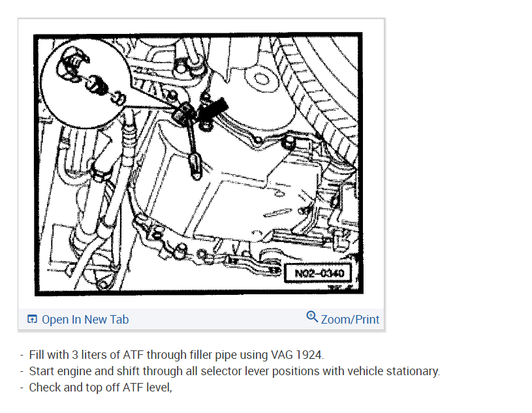Click the 'Start engine and shift' instruction line
The image size is (532, 413).
click(x=230, y=371)
